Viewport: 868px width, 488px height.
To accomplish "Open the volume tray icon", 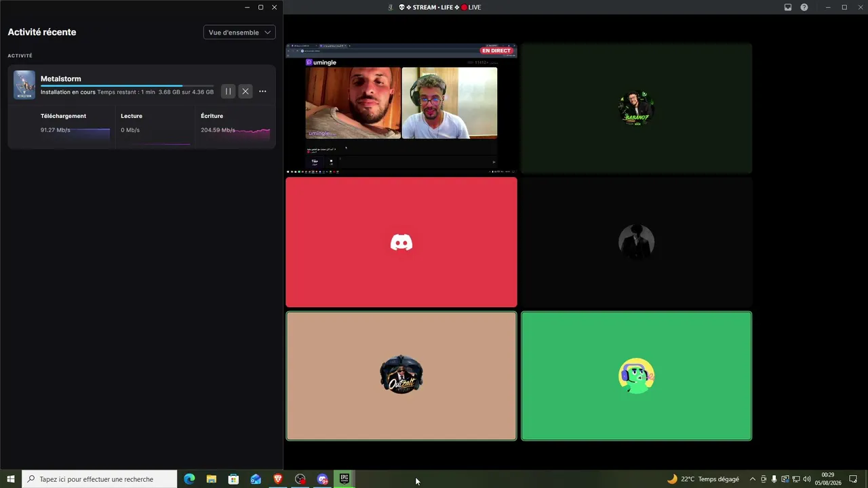I will pyautogui.click(x=807, y=479).
